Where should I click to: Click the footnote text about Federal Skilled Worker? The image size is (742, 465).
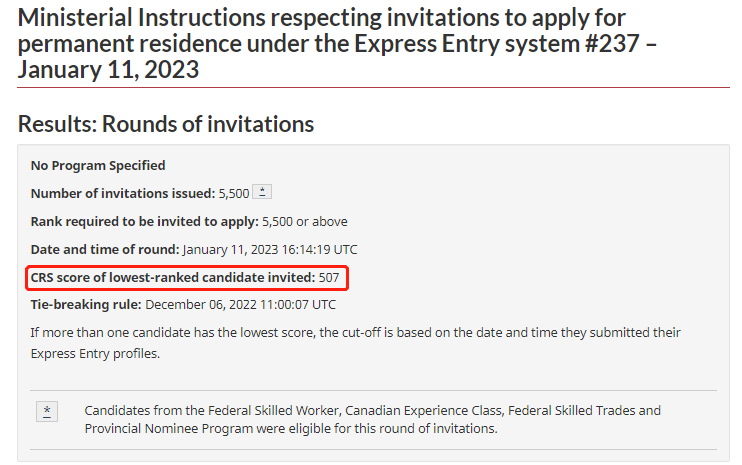[372, 420]
